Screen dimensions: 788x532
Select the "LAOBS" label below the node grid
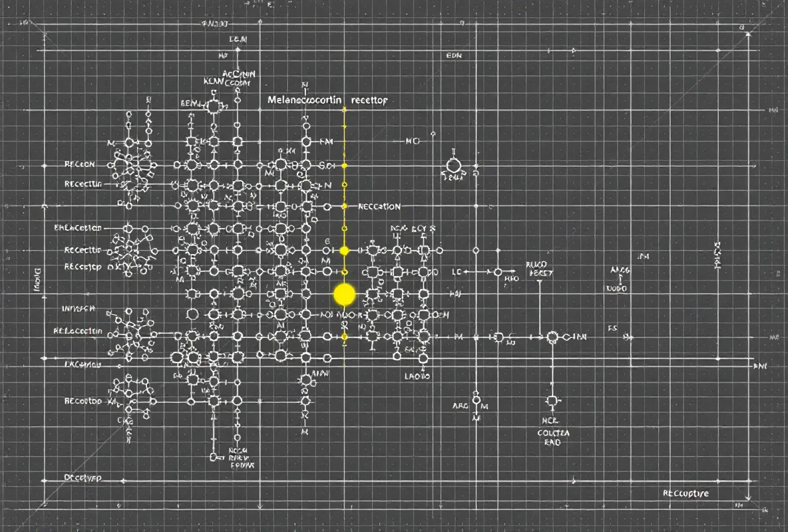pos(417,376)
